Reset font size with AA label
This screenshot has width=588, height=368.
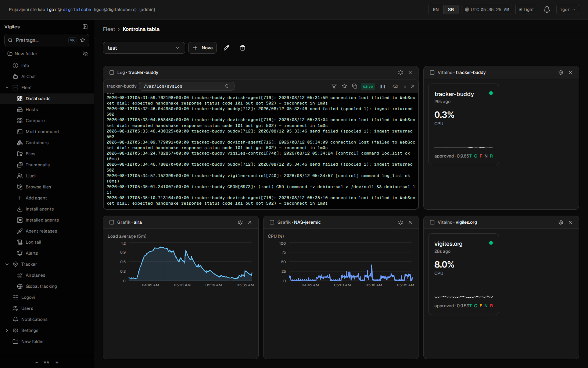[46, 362]
